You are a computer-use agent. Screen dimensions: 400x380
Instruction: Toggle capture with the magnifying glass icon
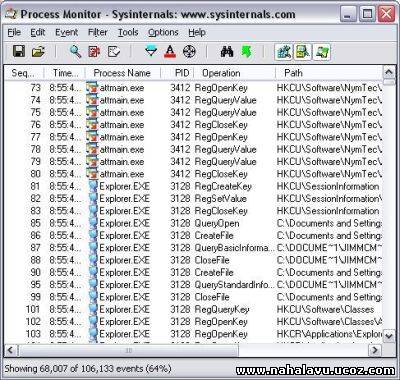(x=76, y=52)
